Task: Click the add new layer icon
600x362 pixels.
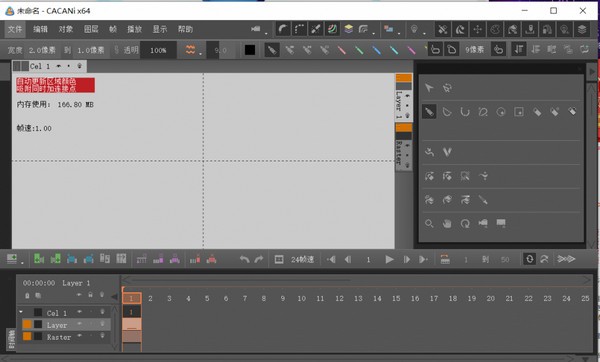Action: 12,259
